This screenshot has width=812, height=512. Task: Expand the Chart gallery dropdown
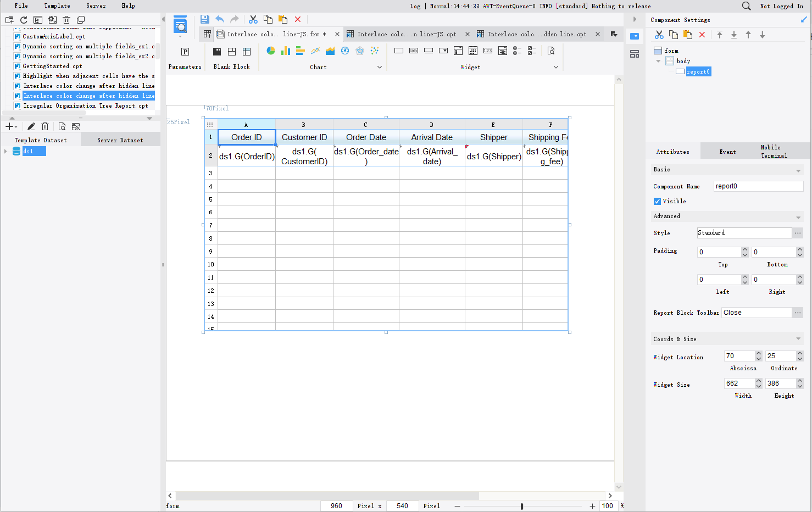tap(379, 67)
